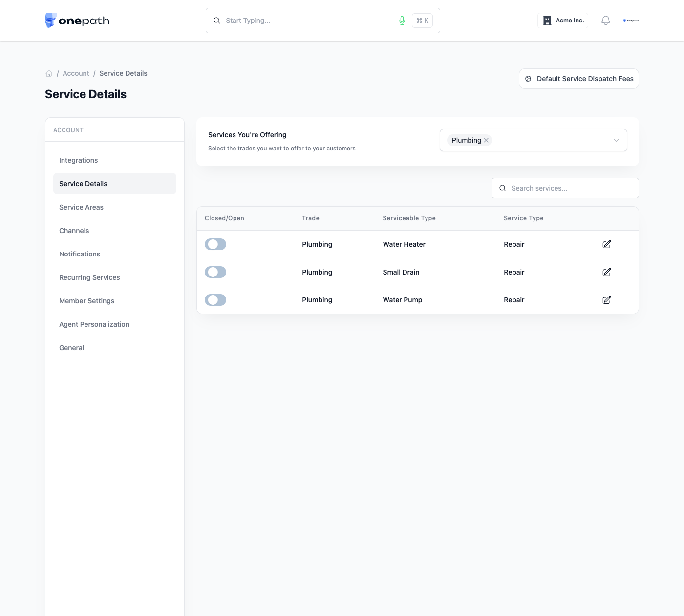This screenshot has width=684, height=616.
Task: Click Service Details breadcrumb
Action: click(x=123, y=73)
